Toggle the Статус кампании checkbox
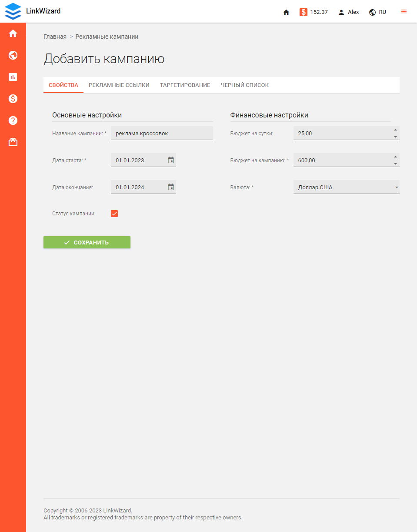Screen dimensions: 417x532 (114, 214)
